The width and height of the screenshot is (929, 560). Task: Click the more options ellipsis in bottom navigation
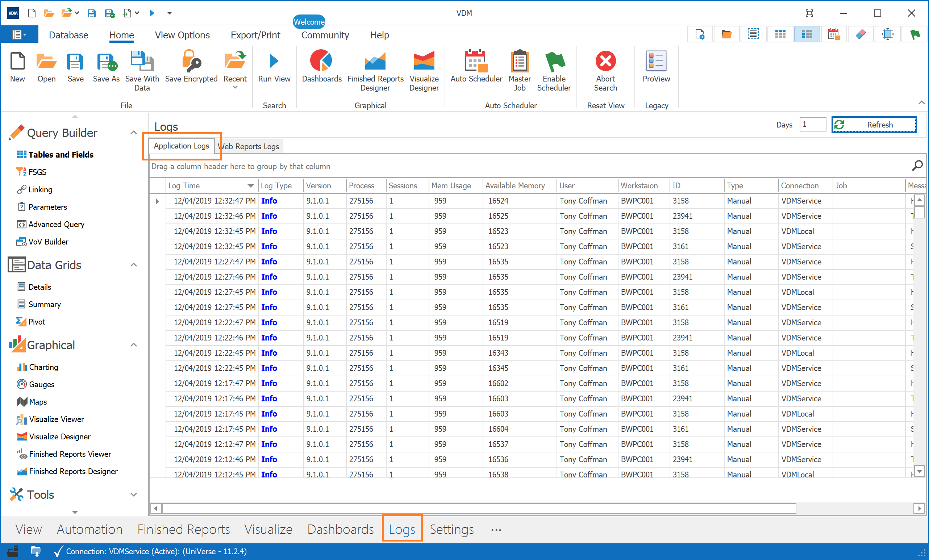(x=496, y=530)
